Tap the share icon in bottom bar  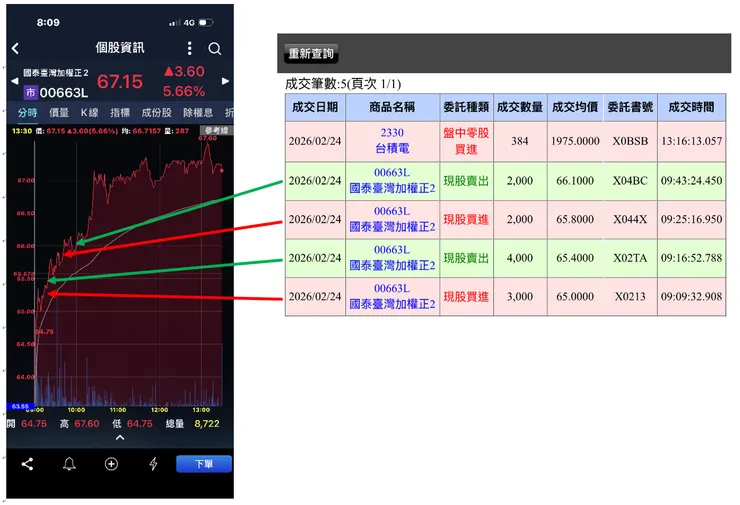(27, 464)
